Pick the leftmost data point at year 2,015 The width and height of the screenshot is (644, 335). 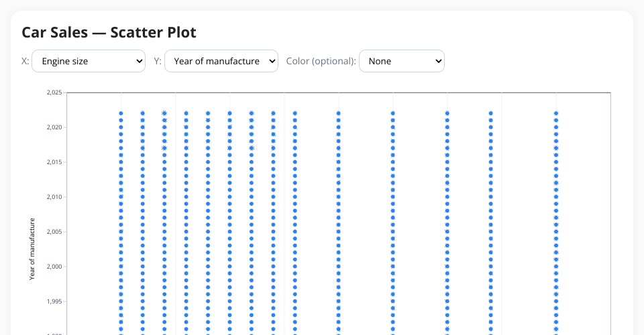(x=121, y=162)
